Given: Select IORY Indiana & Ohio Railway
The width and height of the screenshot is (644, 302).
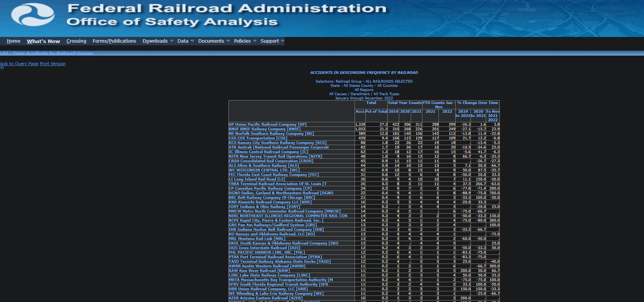Looking at the screenshot, I should click(265, 207).
